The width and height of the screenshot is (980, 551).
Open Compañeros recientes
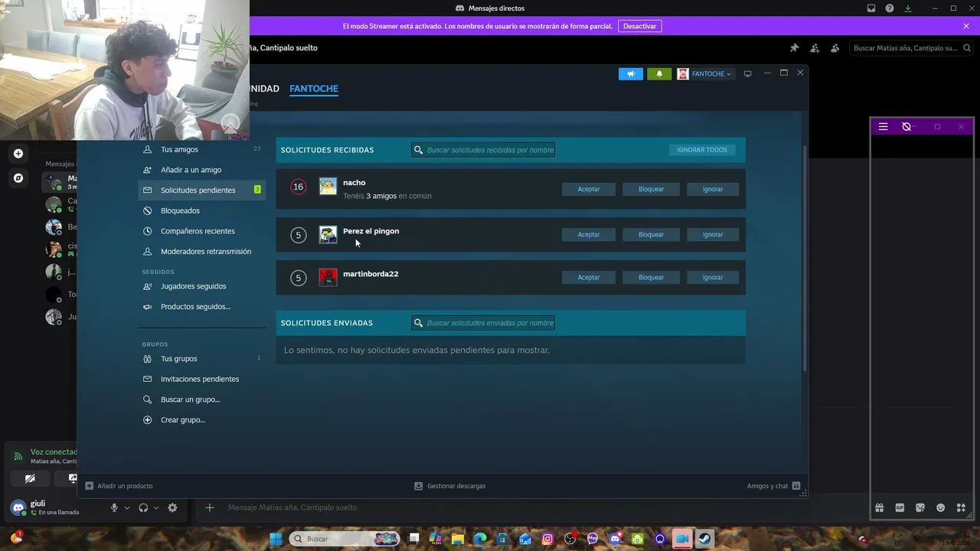point(198,231)
